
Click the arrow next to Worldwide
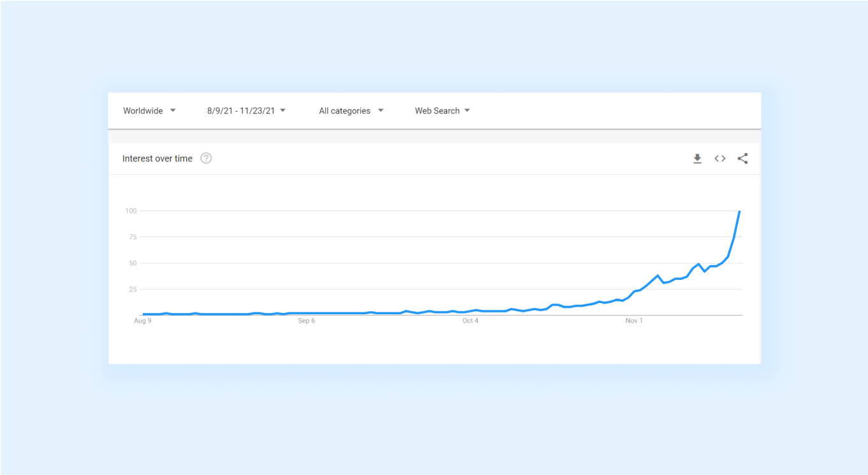173,110
